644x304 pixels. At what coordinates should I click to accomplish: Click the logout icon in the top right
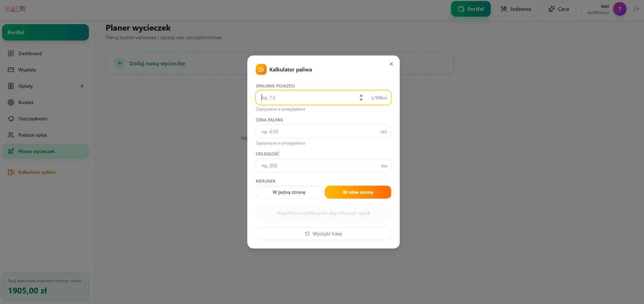[636, 9]
